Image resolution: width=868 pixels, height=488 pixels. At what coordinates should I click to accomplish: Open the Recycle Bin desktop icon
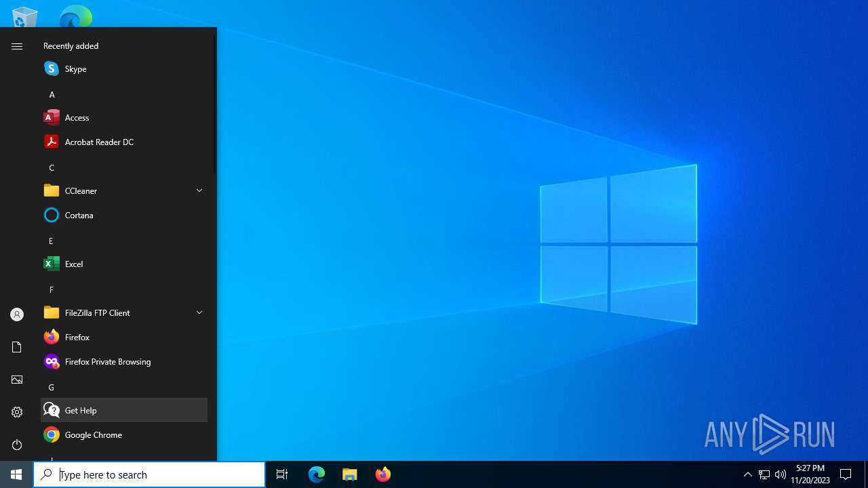point(25,16)
